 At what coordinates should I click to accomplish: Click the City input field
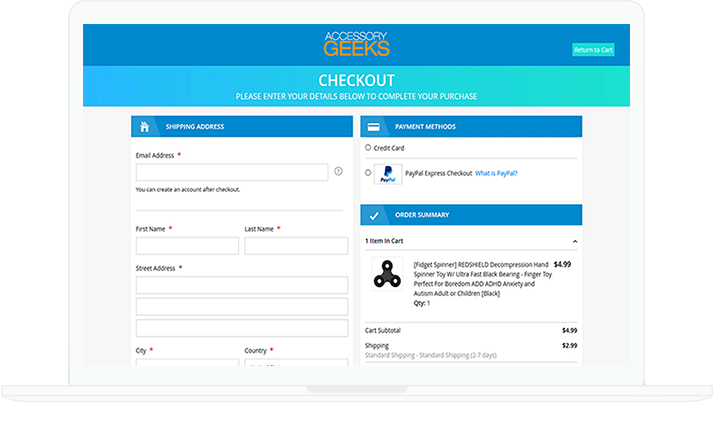click(187, 363)
